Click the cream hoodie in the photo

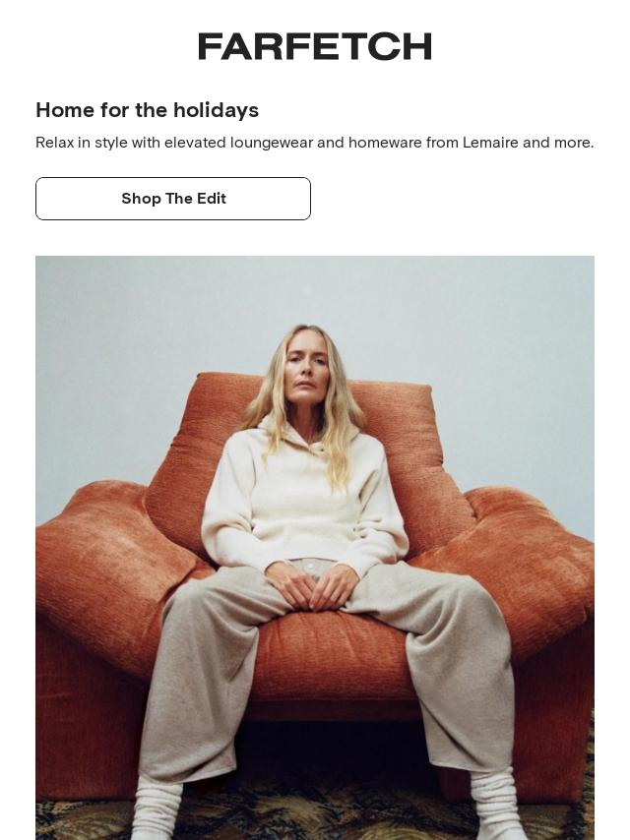pyautogui.click(x=302, y=501)
